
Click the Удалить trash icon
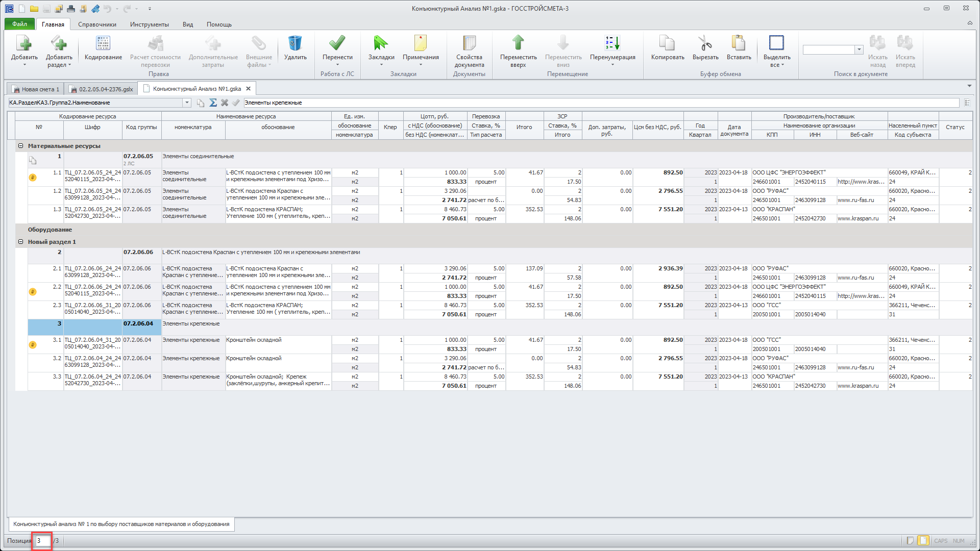[x=295, y=43]
